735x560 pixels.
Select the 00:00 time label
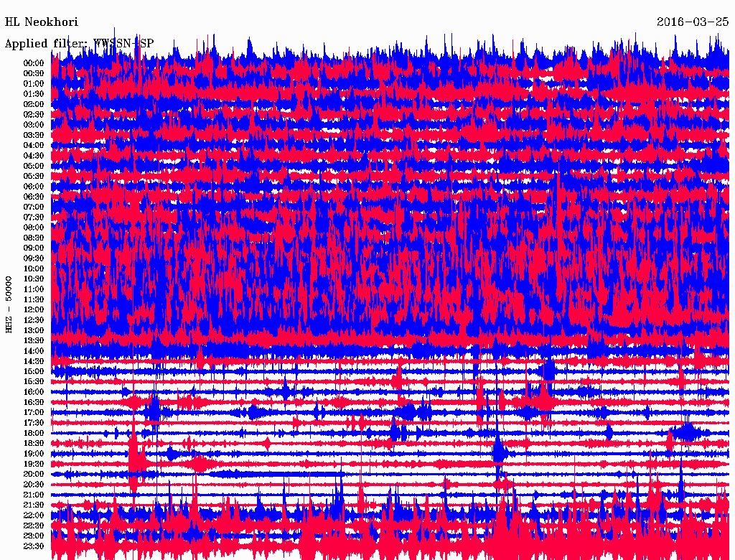34,63
